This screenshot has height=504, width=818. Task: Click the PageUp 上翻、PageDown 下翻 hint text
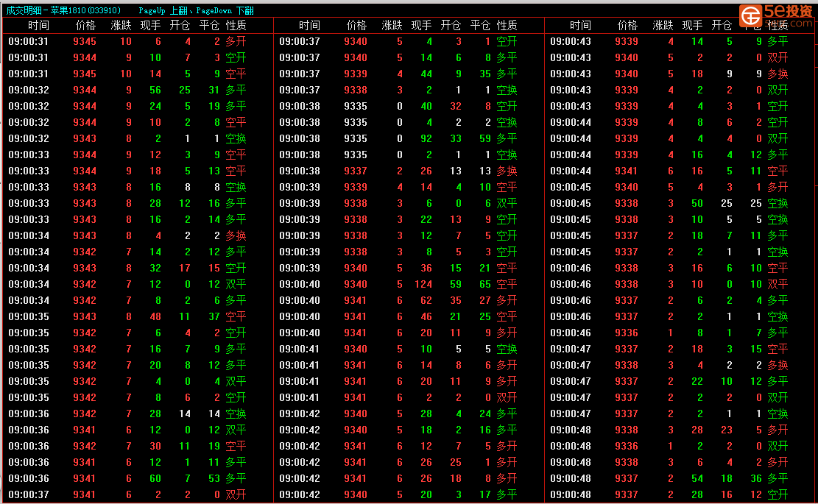[196, 10]
